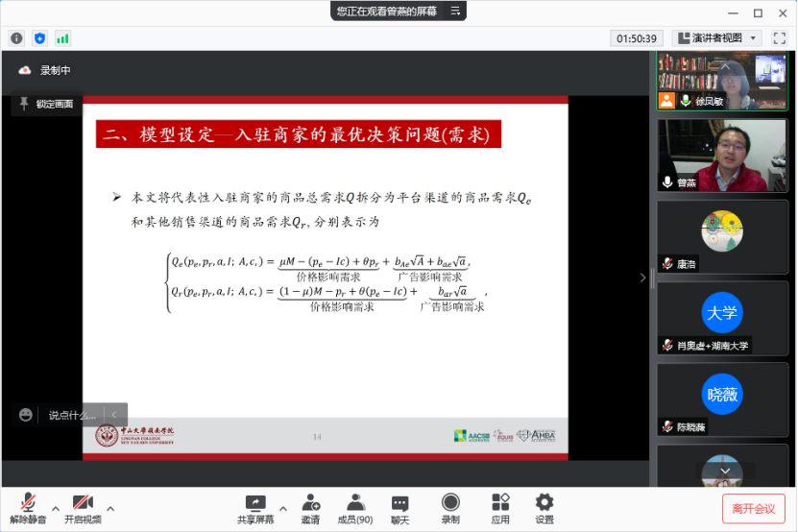Click the red 离开会议 leave button
Viewport: 798px width, 532px height.
click(x=753, y=509)
